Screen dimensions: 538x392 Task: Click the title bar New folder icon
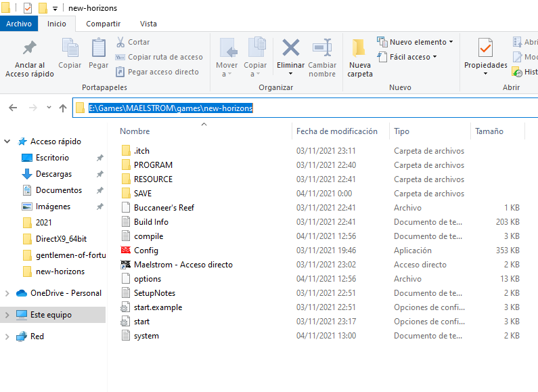click(x=43, y=7)
